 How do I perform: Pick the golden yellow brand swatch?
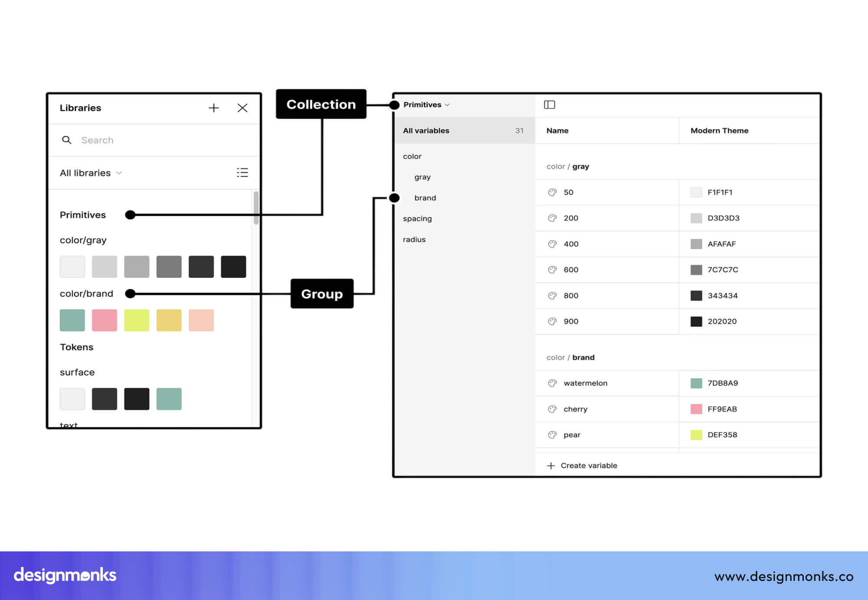[169, 320]
